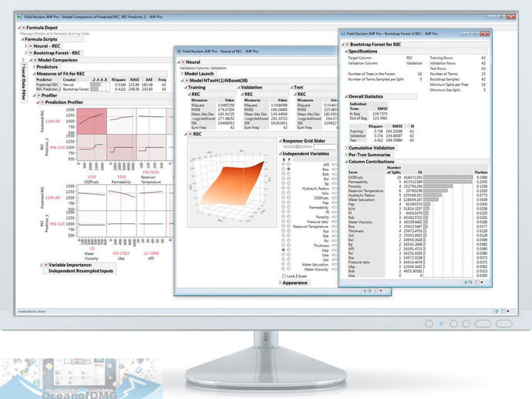Screen dimensions: 532x399
Task: Click first status icon in Neural window footer
Action: (x=365, y=291)
